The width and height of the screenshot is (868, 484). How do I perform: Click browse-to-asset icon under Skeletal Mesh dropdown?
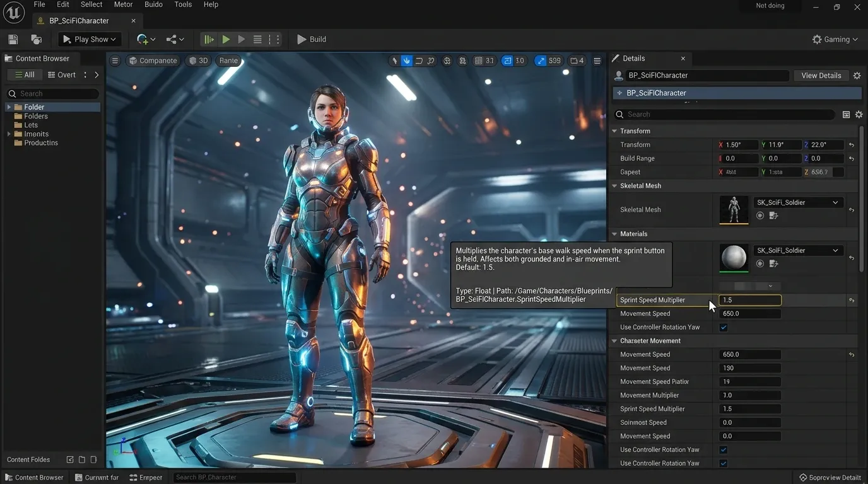click(x=774, y=216)
